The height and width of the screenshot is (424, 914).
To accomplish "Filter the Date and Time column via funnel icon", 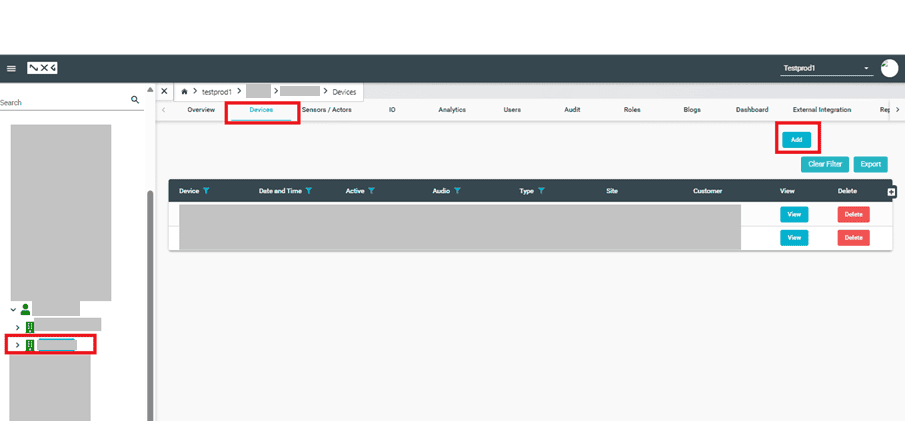I will [x=309, y=190].
